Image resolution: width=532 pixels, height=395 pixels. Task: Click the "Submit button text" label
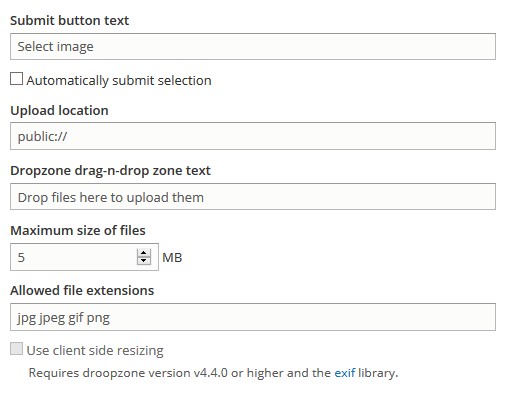70,20
